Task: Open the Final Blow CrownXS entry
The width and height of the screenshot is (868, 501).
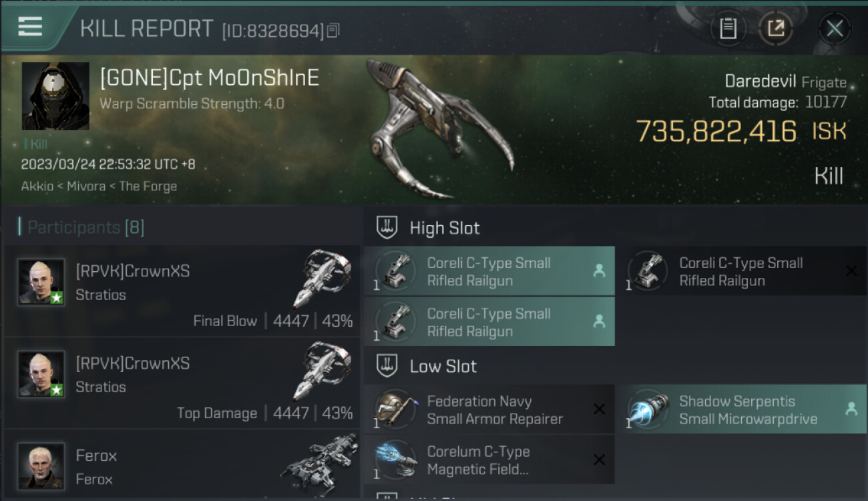Action: [x=182, y=291]
